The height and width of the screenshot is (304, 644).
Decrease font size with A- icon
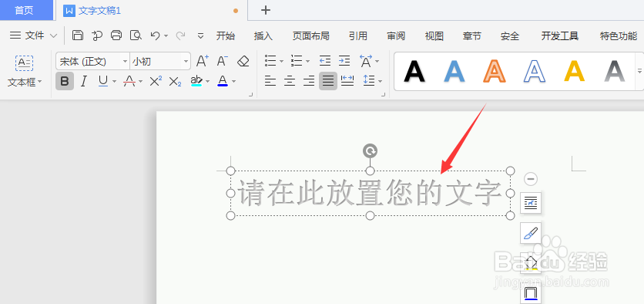[x=222, y=61]
